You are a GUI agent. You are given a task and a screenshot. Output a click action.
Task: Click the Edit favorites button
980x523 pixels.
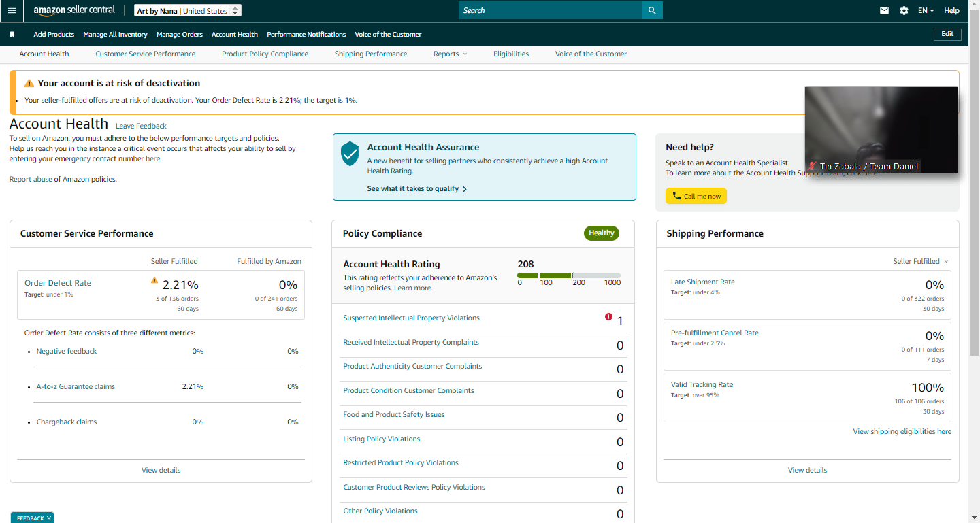(x=947, y=34)
